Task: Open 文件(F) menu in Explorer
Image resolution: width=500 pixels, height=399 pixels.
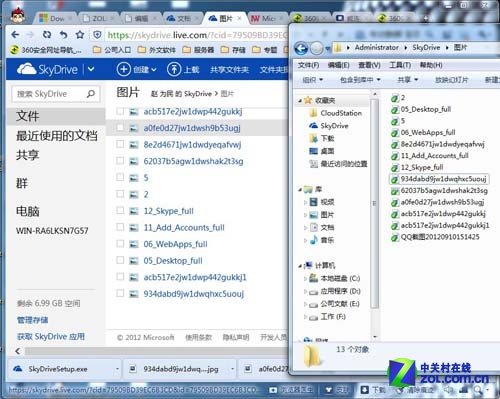Action: [x=308, y=65]
